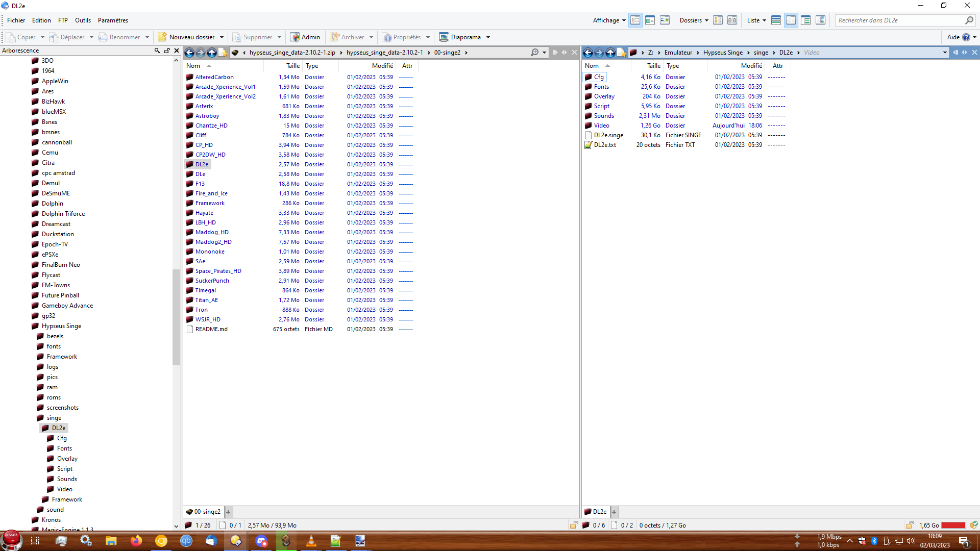The width and height of the screenshot is (980, 551).
Task: Expand the Nouveau dossier dropdown arrow
Action: [222, 37]
